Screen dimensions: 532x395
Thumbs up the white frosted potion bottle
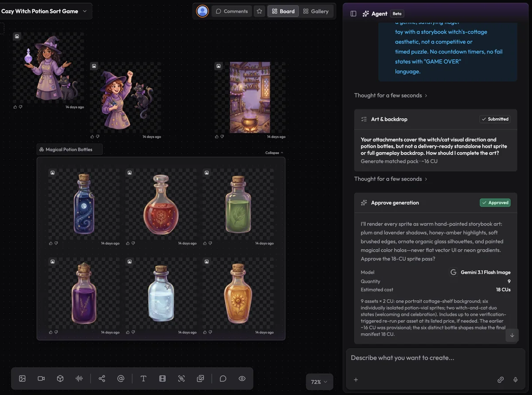[128, 332]
